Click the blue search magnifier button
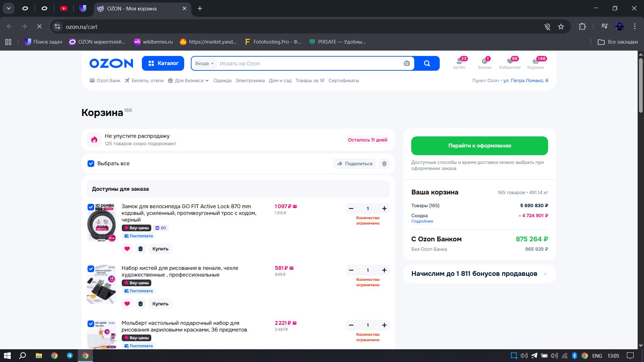Screen dimensions: 644x362 click(427, 63)
